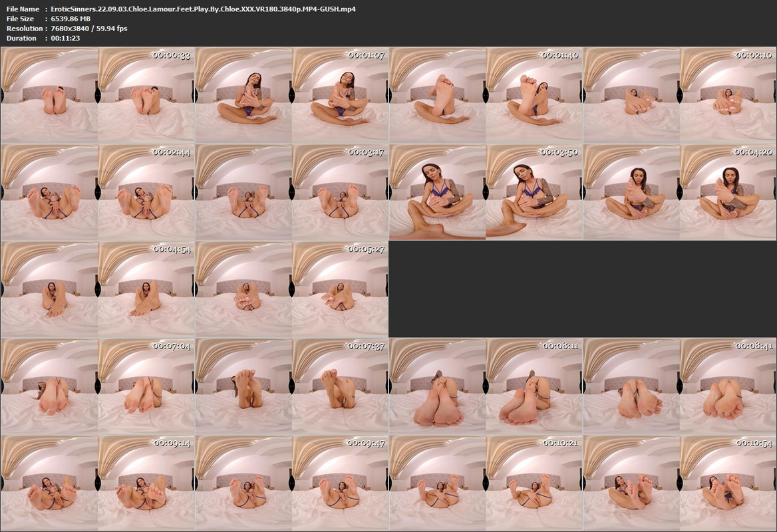Open the thumbnail stamped 00:04:54

[x=97, y=289]
